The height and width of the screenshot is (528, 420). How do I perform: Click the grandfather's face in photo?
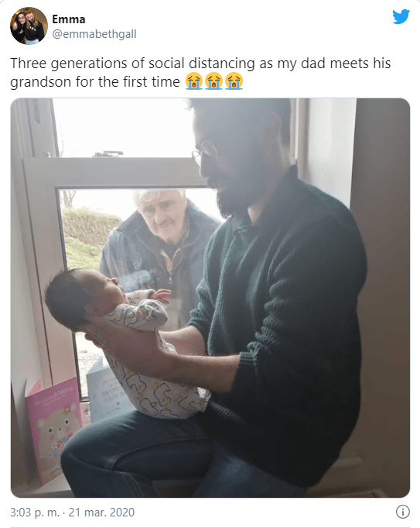[x=160, y=211]
